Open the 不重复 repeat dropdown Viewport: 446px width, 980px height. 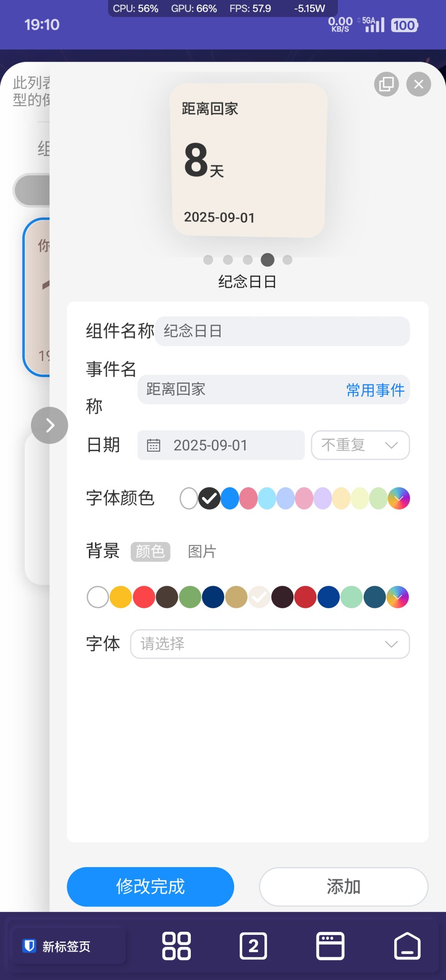pyautogui.click(x=360, y=445)
